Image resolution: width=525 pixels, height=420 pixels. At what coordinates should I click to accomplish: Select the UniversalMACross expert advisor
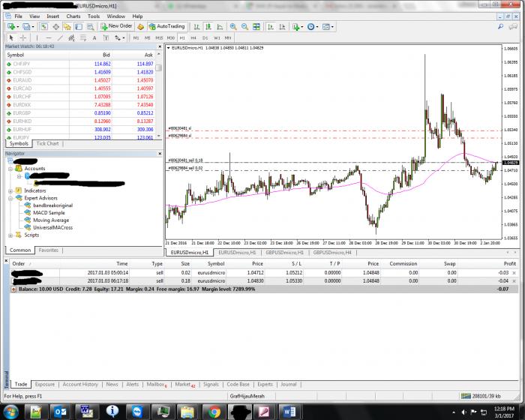click(52, 227)
